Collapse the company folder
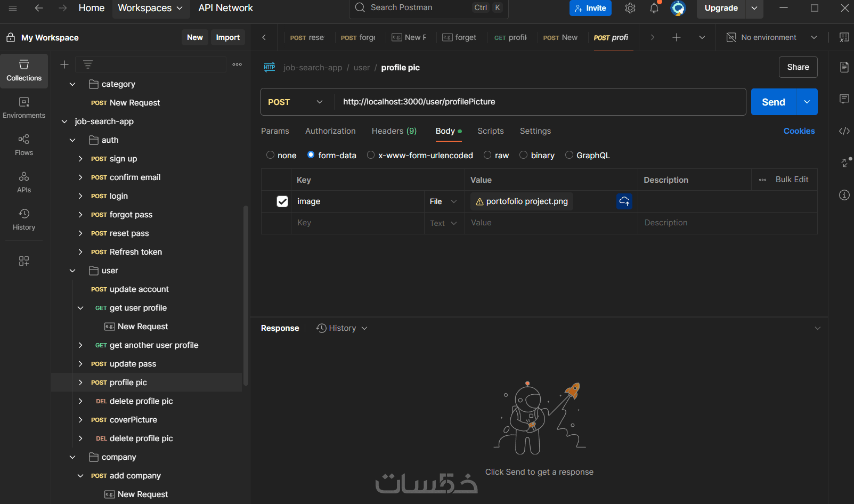The width and height of the screenshot is (854, 504). pos(72,457)
